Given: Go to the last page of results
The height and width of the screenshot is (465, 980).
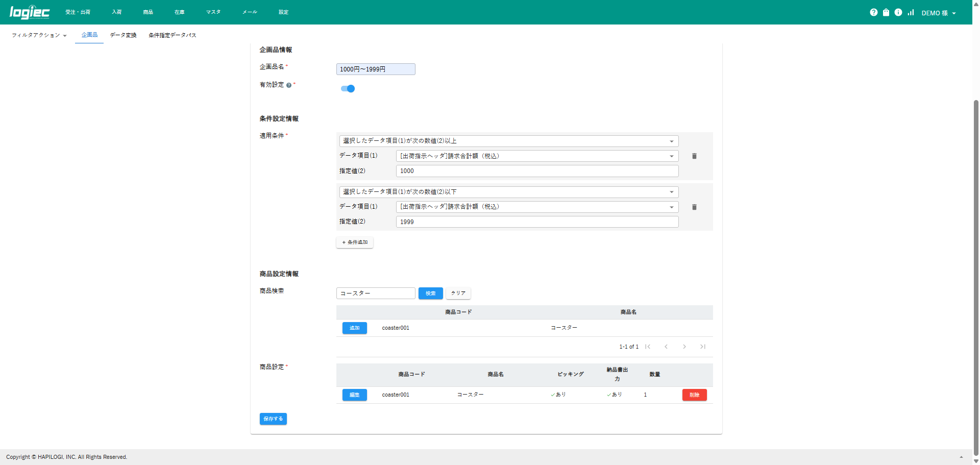Looking at the screenshot, I should point(703,347).
